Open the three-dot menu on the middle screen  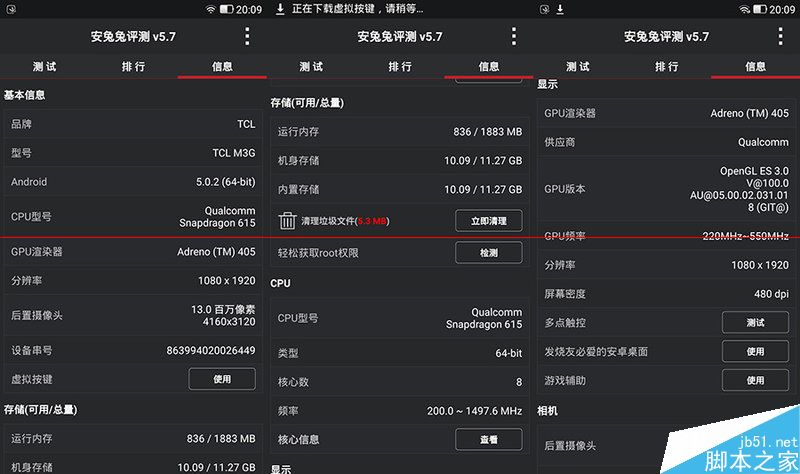pos(514,37)
